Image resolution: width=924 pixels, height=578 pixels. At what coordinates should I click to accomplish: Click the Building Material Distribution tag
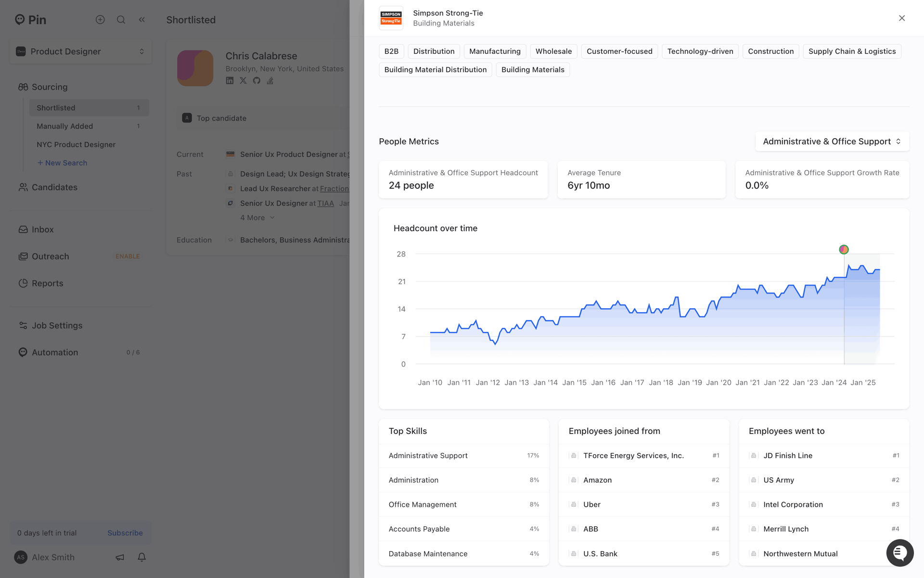pos(435,69)
